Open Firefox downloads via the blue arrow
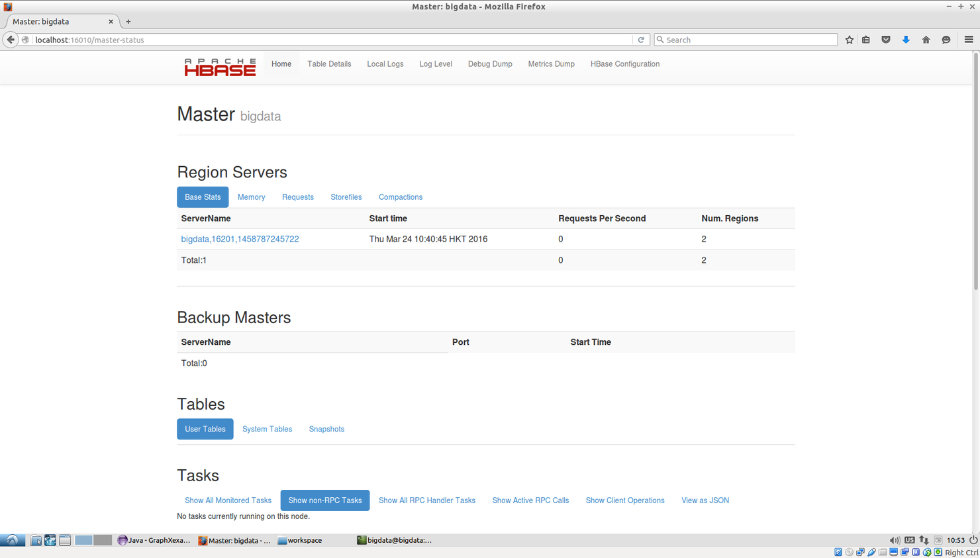Screen dimensions: 980x558 click(x=906, y=40)
